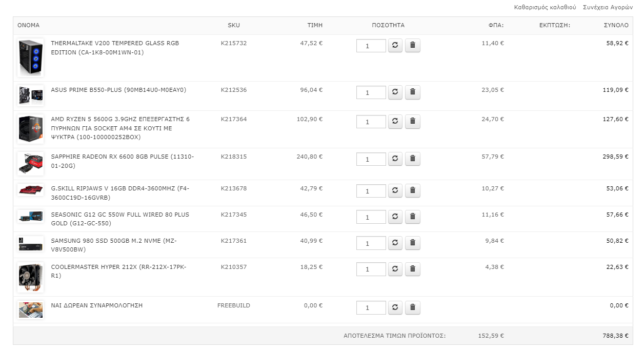The image size is (644, 349).
Task: Refresh quantity for free assembly FREEBUILD row
Action: [x=395, y=307]
